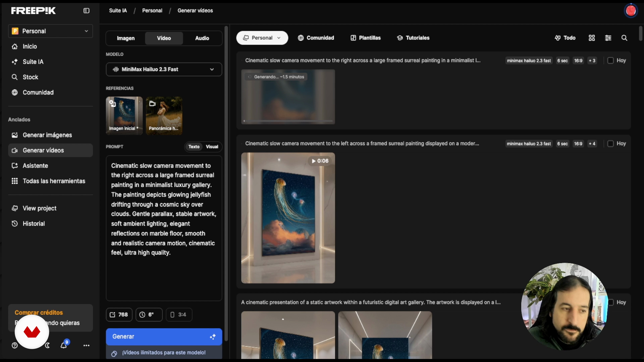Screen dimensions: 644x362
Task: Toggle dark mode moon icon
Action: pos(47,345)
